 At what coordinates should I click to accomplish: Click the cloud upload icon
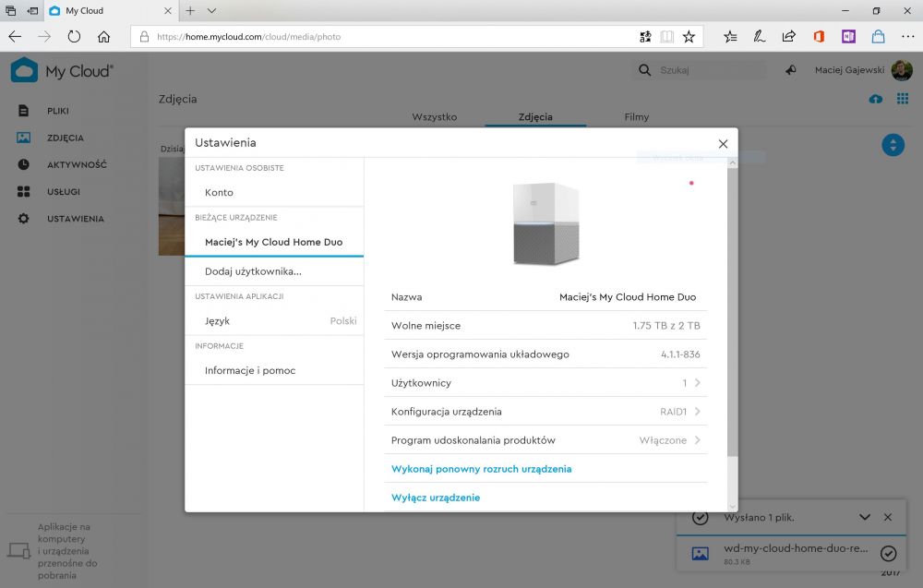click(x=875, y=99)
